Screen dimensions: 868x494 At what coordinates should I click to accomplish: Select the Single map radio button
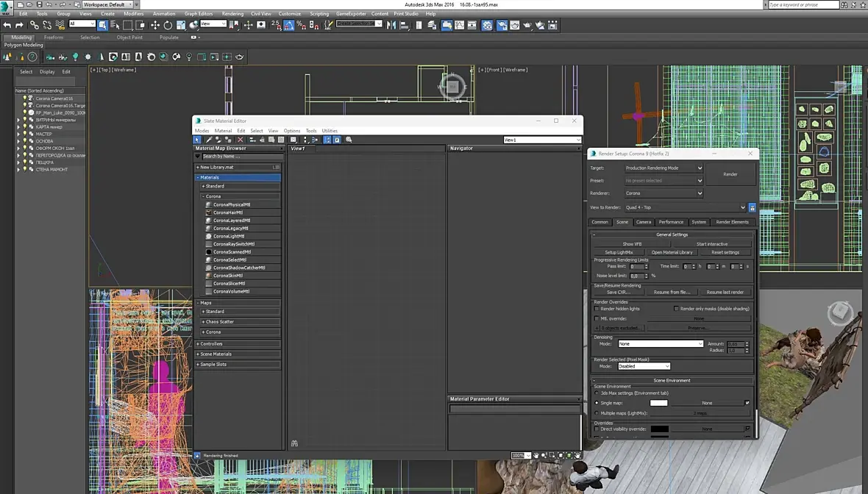point(597,403)
